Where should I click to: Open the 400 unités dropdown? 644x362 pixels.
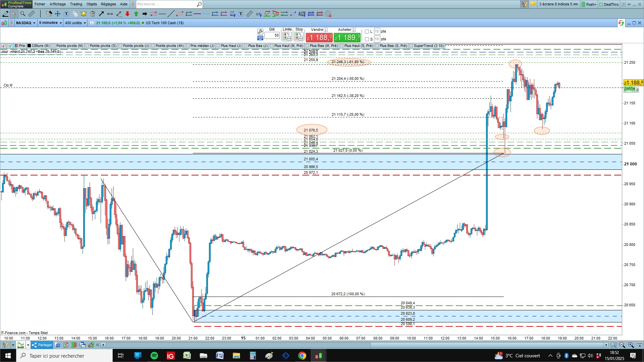(x=75, y=23)
